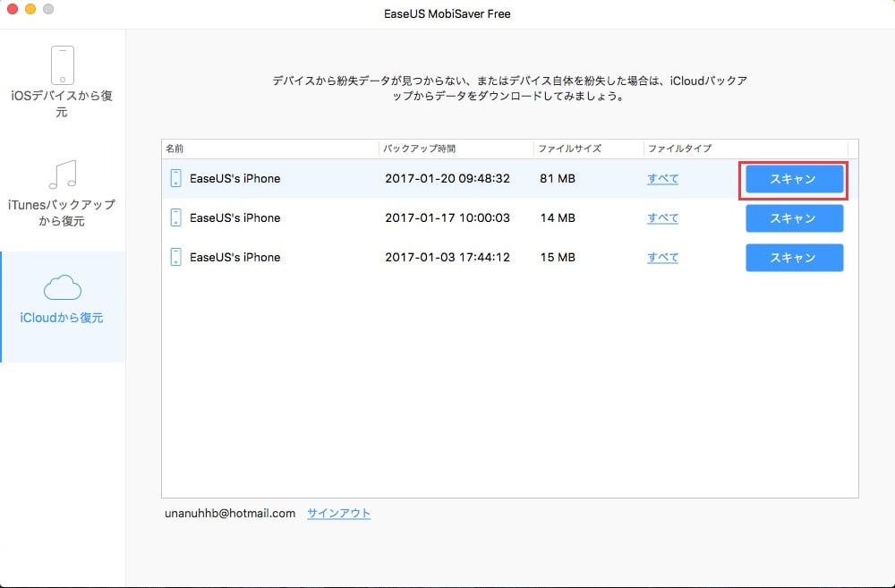This screenshot has width=895, height=588.
Task: Click phone icon in 2017-01-03 backup row
Action: pos(175,257)
